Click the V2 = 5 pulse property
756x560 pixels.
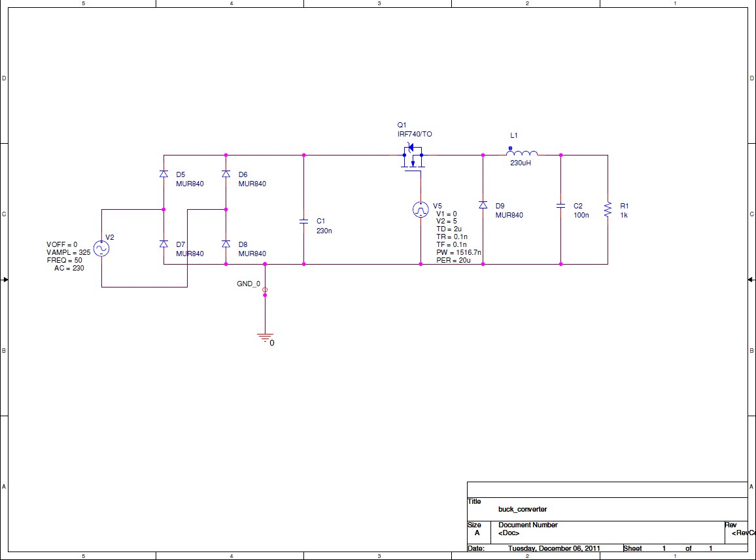[447, 222]
